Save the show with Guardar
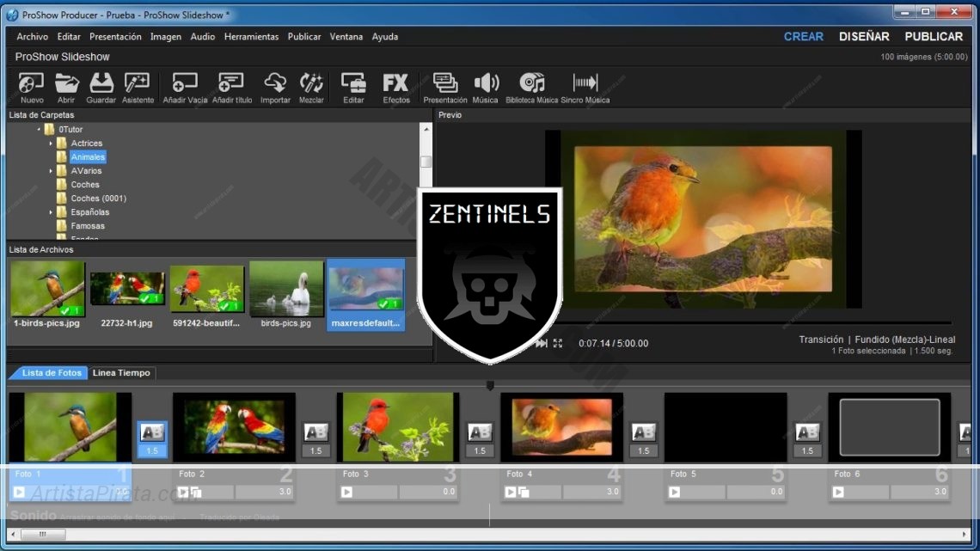 click(101, 88)
